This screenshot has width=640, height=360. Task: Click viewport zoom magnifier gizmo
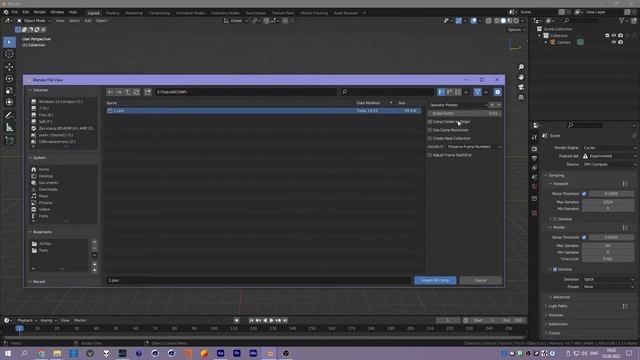521,67
